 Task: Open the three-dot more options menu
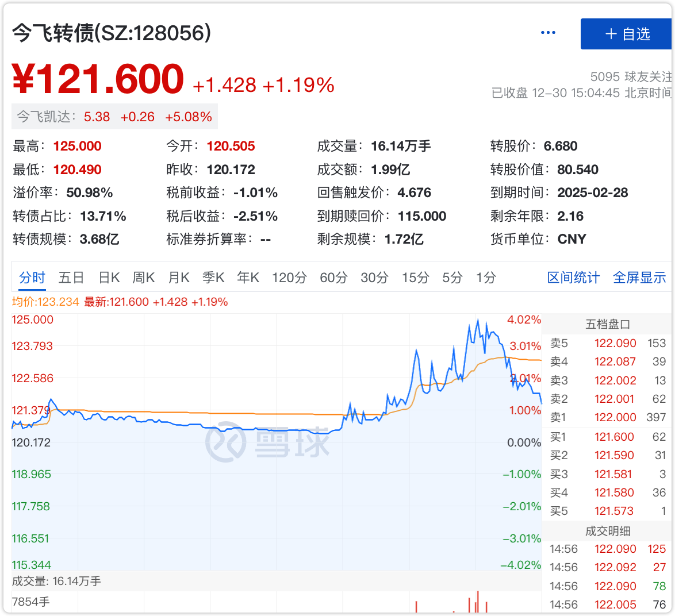pos(548,33)
